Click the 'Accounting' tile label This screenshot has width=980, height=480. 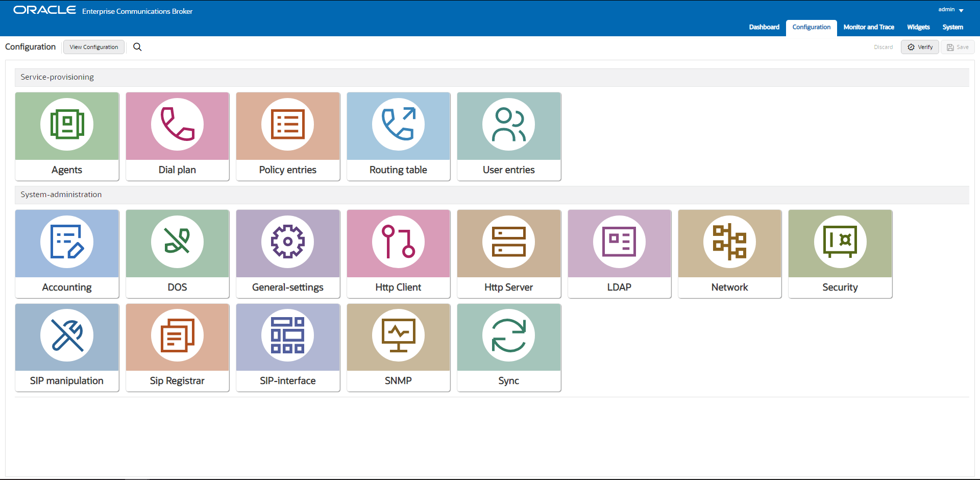[x=67, y=287]
